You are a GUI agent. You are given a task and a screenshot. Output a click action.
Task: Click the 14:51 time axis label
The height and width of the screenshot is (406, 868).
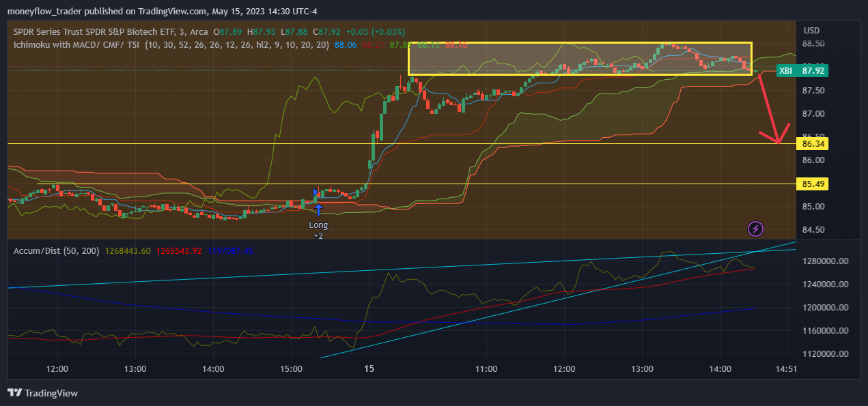[x=787, y=369]
